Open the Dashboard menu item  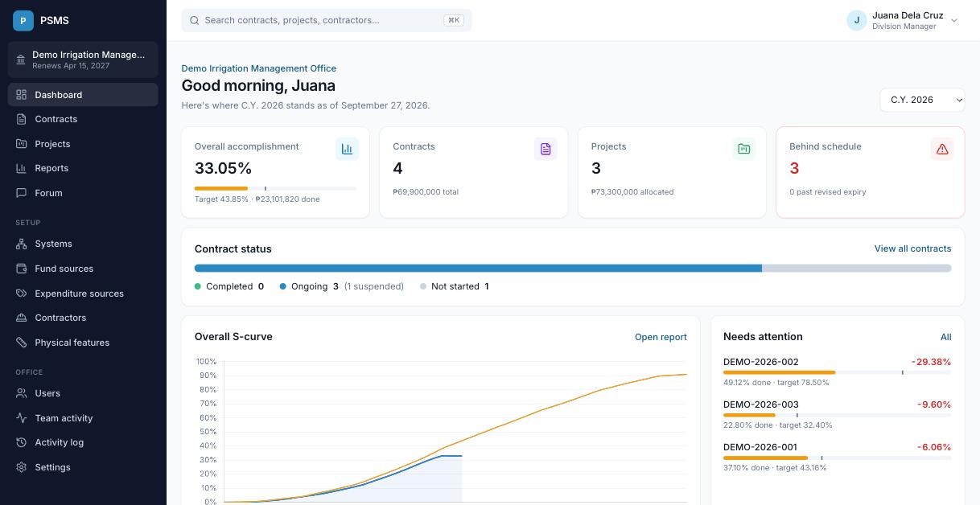point(83,95)
